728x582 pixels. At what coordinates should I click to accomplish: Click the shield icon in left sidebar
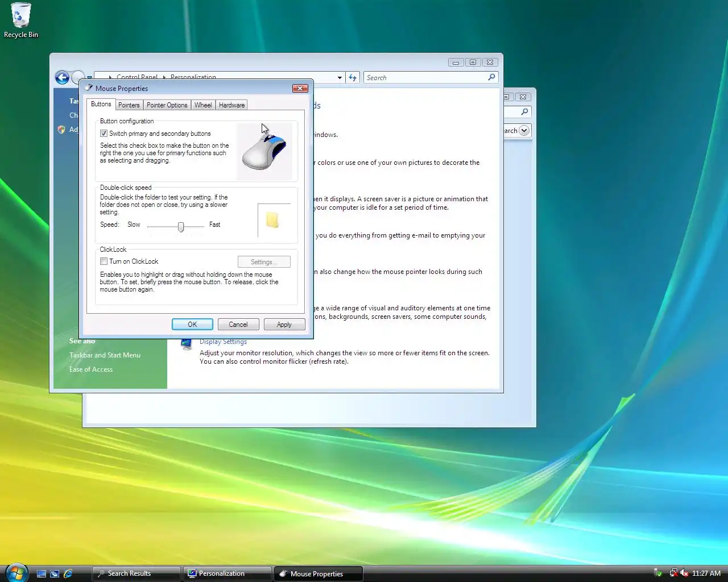pos(61,130)
